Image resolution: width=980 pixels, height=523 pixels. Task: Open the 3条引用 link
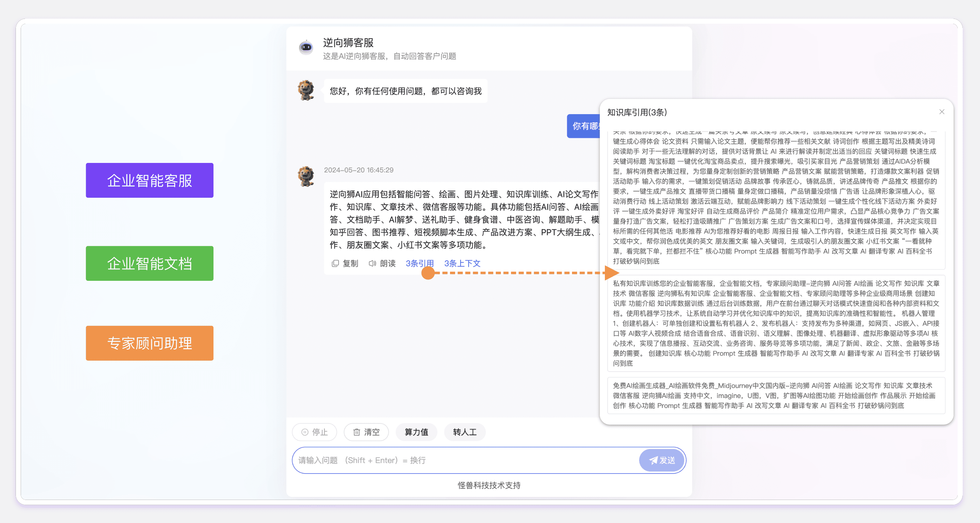coord(420,263)
